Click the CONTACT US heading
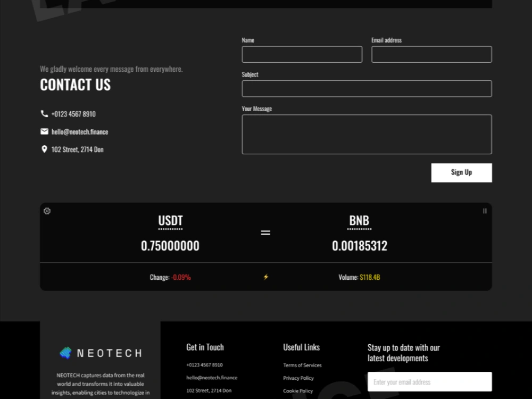The width and height of the screenshot is (532, 399). pos(76,85)
